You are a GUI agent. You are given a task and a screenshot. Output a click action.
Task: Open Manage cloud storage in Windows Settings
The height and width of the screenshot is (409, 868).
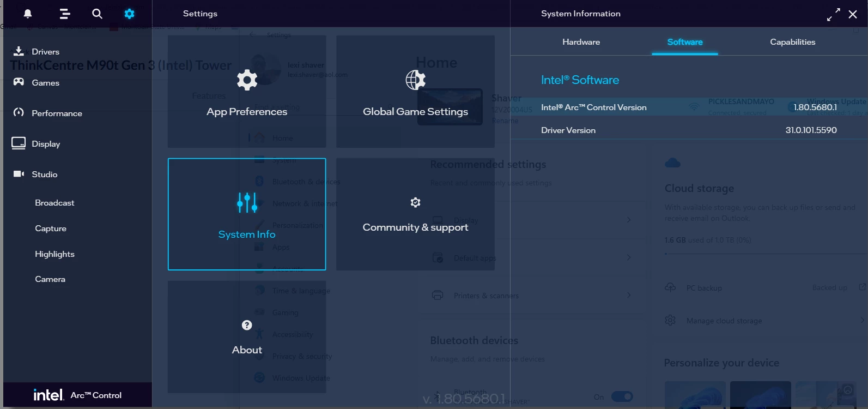click(x=724, y=321)
